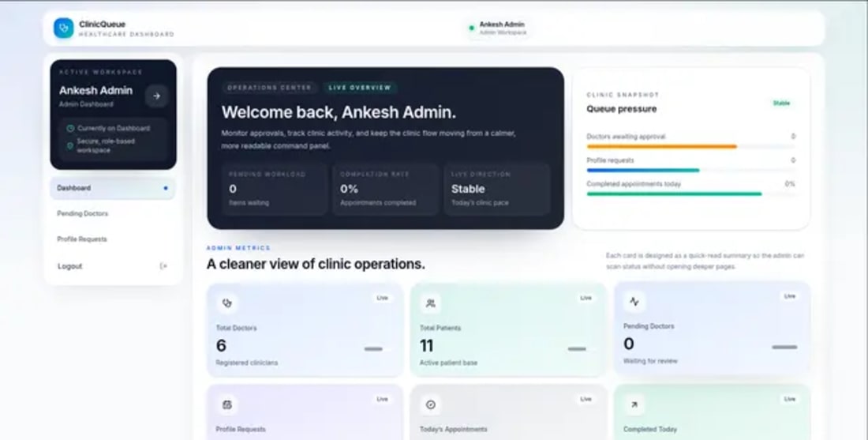Click the 'Active patient base' caption
Image resolution: width=868 pixels, height=440 pixels.
click(448, 363)
